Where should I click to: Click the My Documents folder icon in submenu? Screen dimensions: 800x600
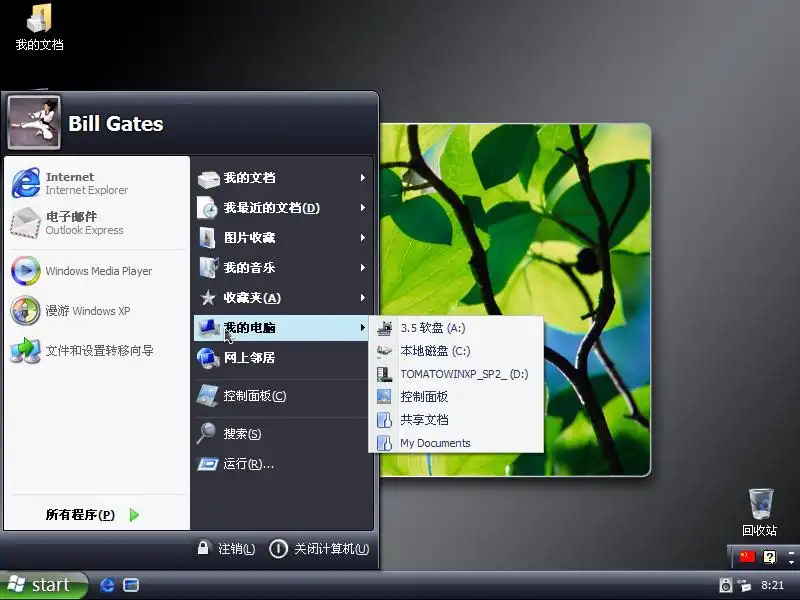pyautogui.click(x=384, y=443)
